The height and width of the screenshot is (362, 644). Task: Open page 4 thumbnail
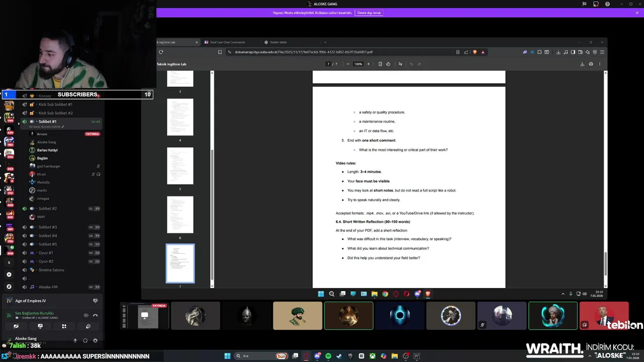tap(180, 117)
